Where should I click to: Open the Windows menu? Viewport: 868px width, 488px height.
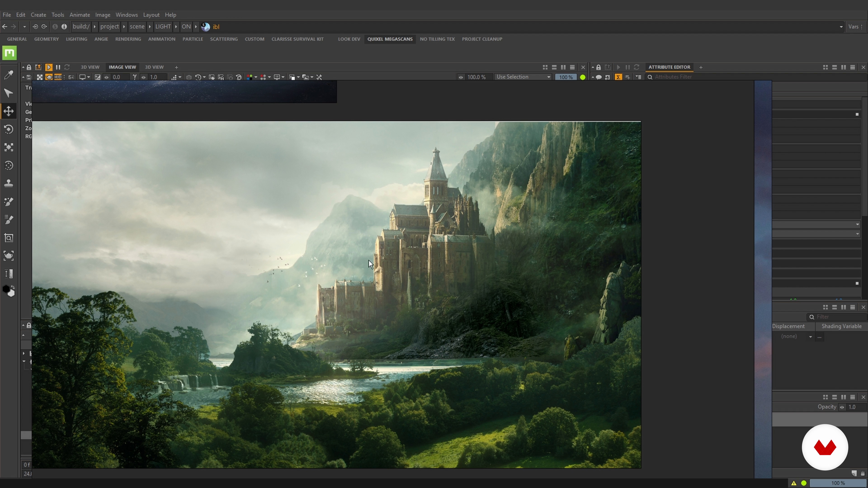pyautogui.click(x=126, y=15)
